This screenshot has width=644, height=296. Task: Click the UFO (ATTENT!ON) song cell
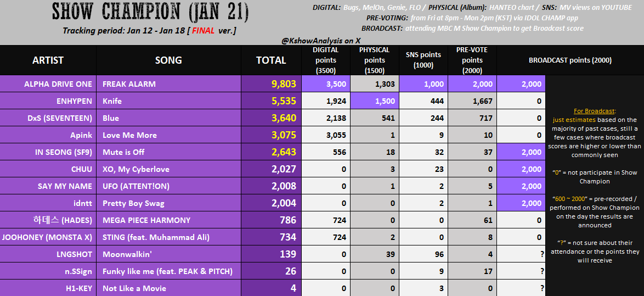[169, 186]
